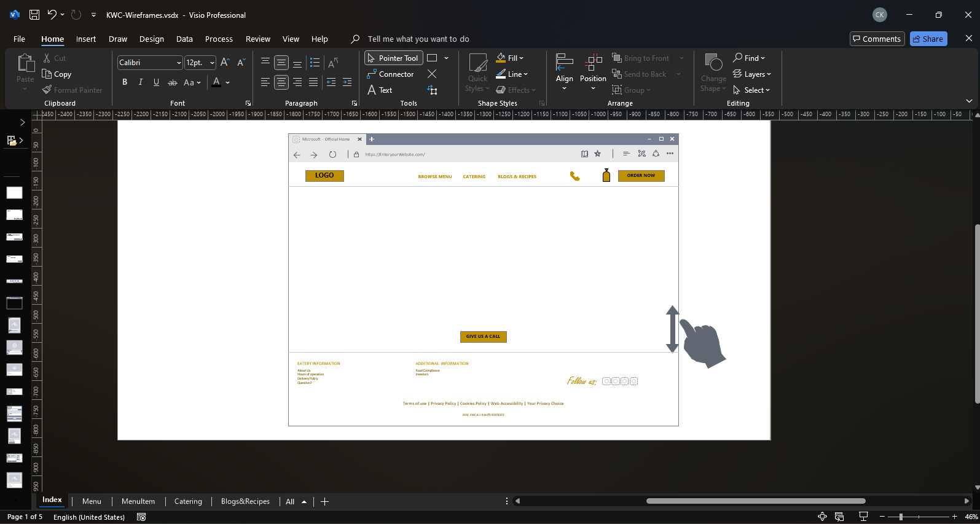Expand the Shapes pane chevron

[23, 122]
